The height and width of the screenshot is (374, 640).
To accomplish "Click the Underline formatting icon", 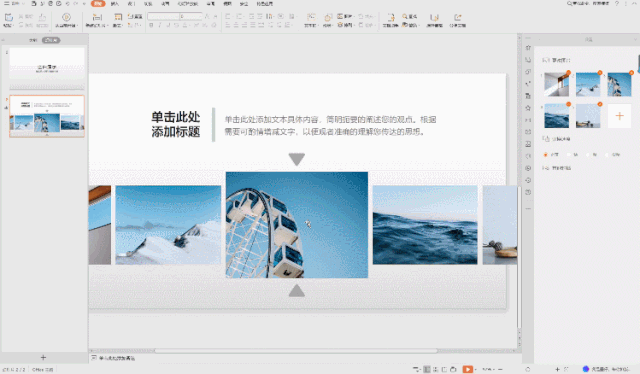I will pyautogui.click(x=168, y=25).
